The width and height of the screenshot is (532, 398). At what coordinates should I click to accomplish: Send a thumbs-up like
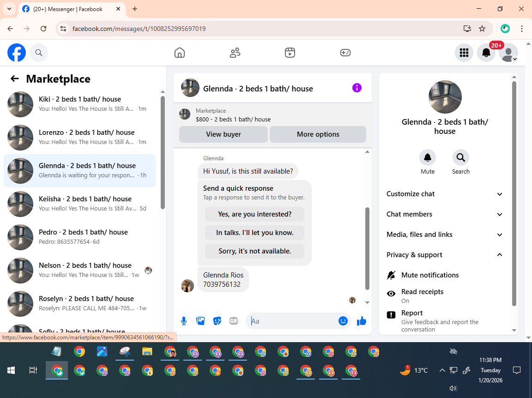[361, 321]
